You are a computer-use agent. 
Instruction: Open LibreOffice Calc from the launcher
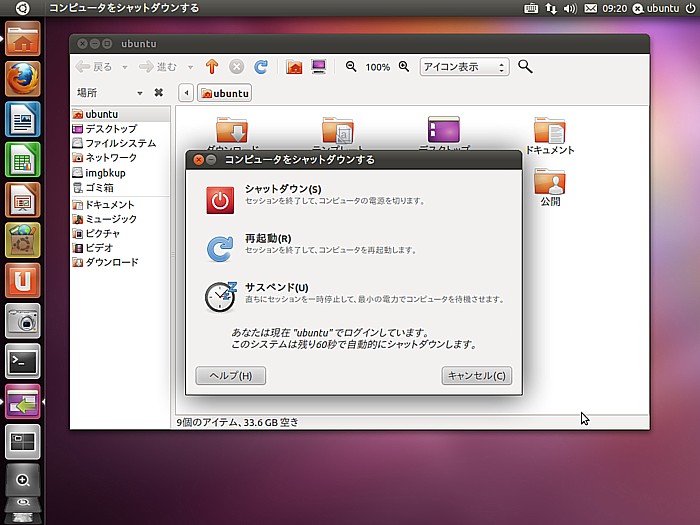[23, 160]
